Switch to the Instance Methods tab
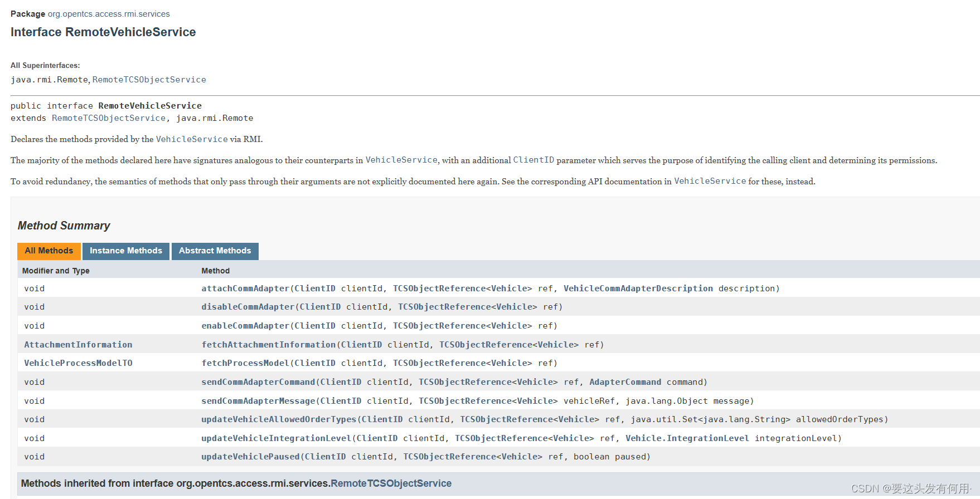 click(x=126, y=251)
